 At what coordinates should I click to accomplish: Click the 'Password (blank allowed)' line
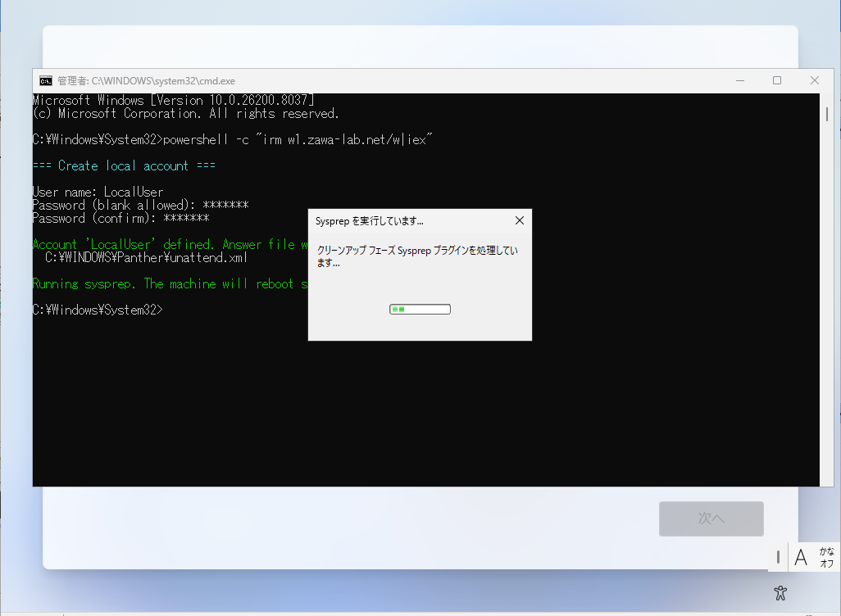(140, 205)
